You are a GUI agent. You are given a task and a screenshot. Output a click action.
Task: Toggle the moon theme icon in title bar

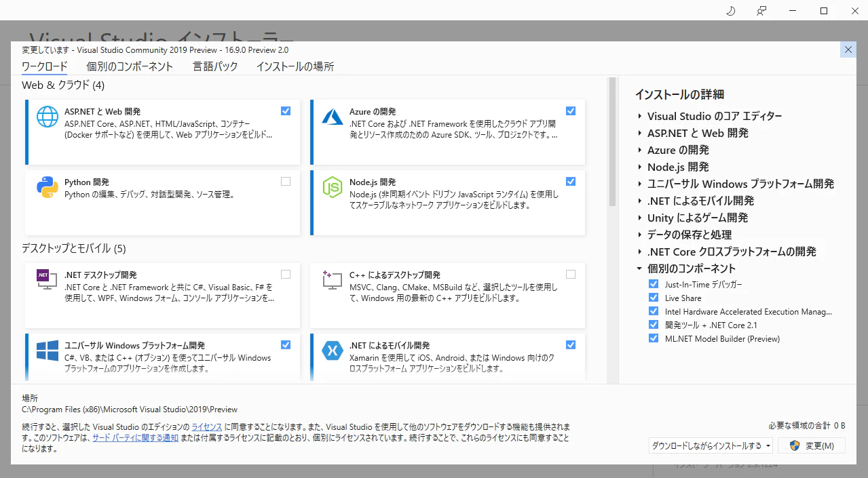point(731,11)
